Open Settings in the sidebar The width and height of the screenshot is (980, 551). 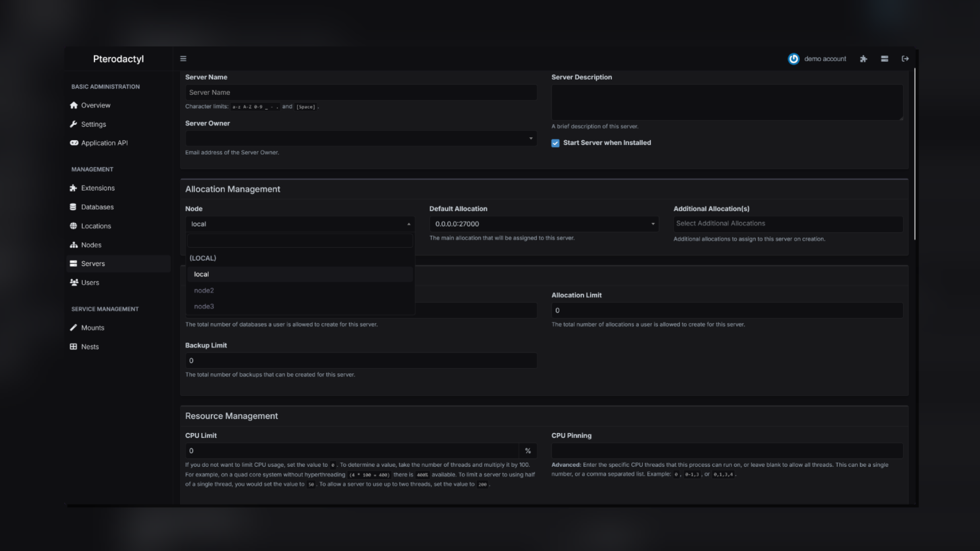(93, 124)
